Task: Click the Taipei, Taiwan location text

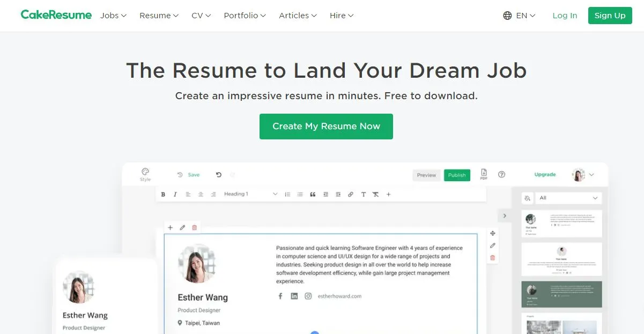Action: (202, 323)
